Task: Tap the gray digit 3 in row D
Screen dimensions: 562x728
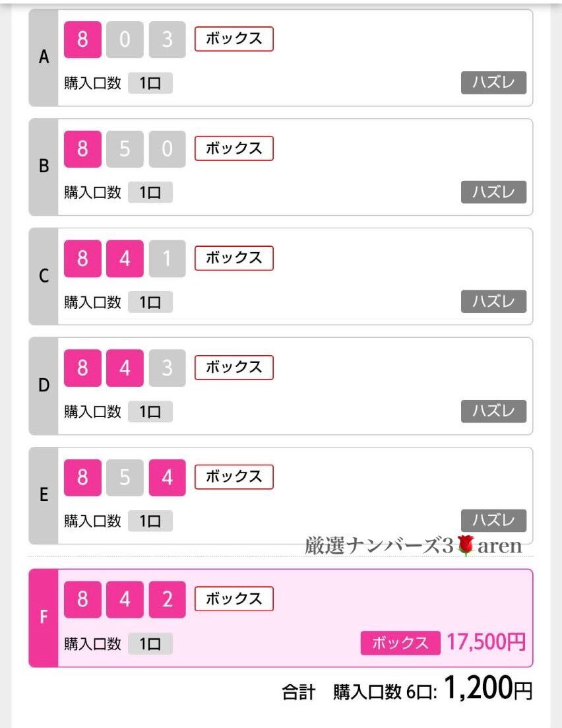Action: pyautogui.click(x=167, y=368)
